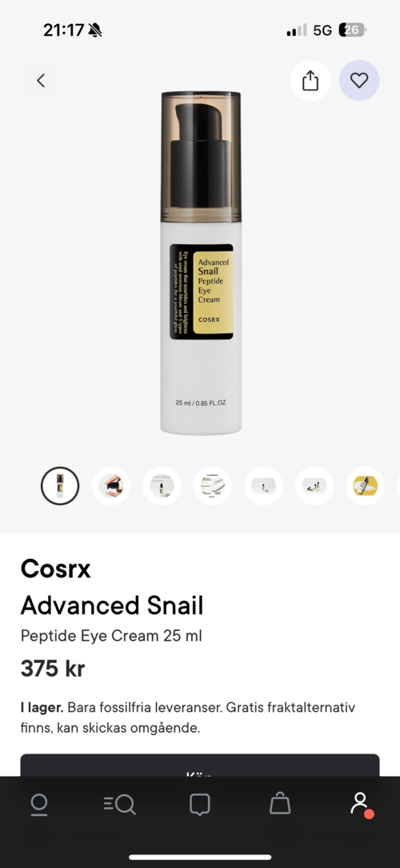Select the hand-holding-product thumbnail
Image resolution: width=400 pixels, height=868 pixels.
(x=110, y=486)
